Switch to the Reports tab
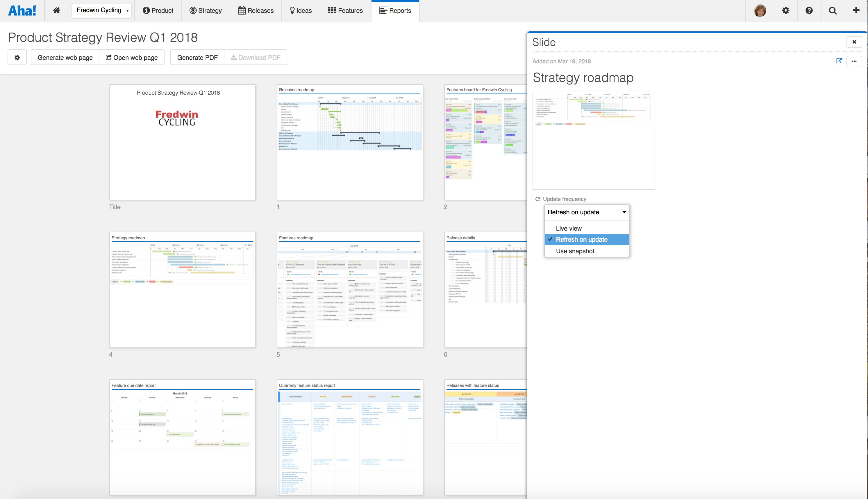Screen dimensions: 868x499 pos(395,10)
